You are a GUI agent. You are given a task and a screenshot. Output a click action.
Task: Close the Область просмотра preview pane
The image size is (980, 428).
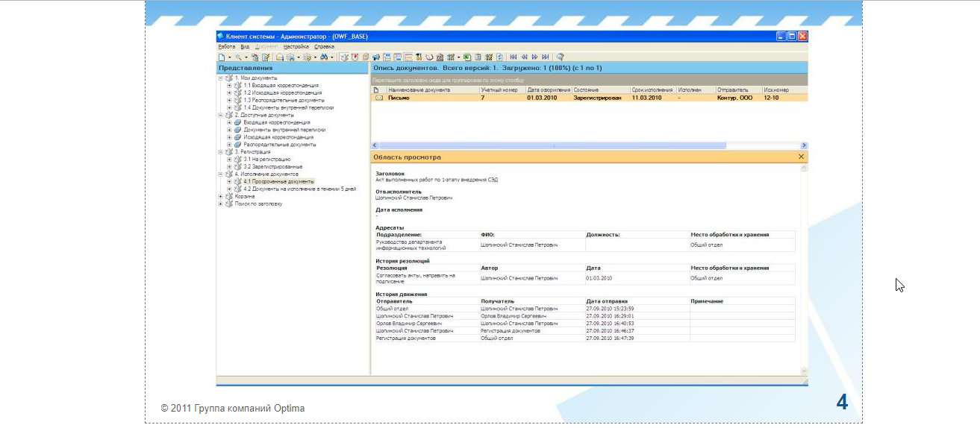802,157
